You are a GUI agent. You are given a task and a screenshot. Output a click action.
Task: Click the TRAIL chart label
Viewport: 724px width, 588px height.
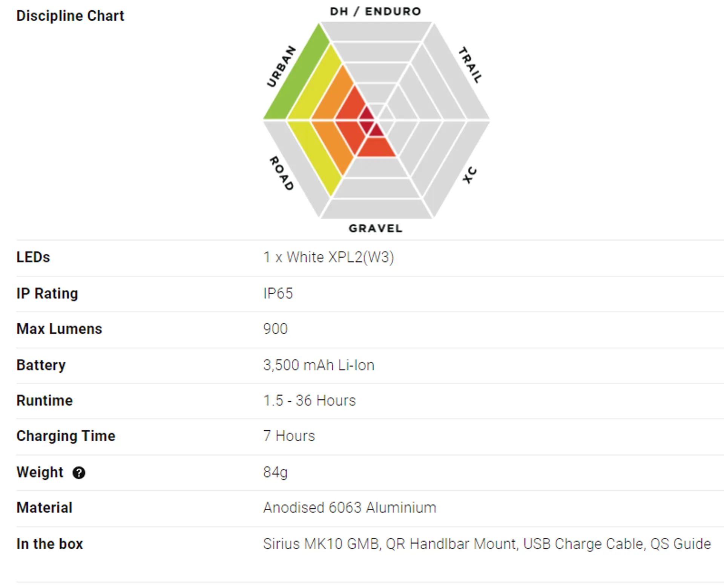[x=470, y=65]
